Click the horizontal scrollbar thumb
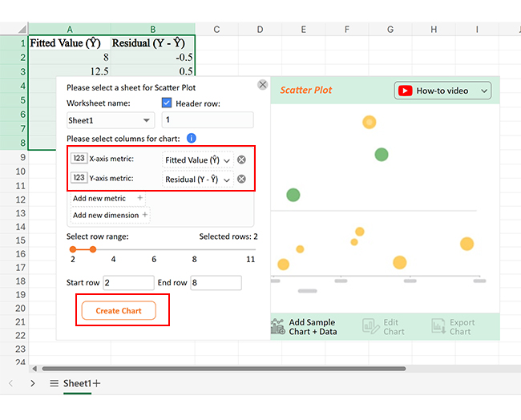521x420 pixels. 224,369
